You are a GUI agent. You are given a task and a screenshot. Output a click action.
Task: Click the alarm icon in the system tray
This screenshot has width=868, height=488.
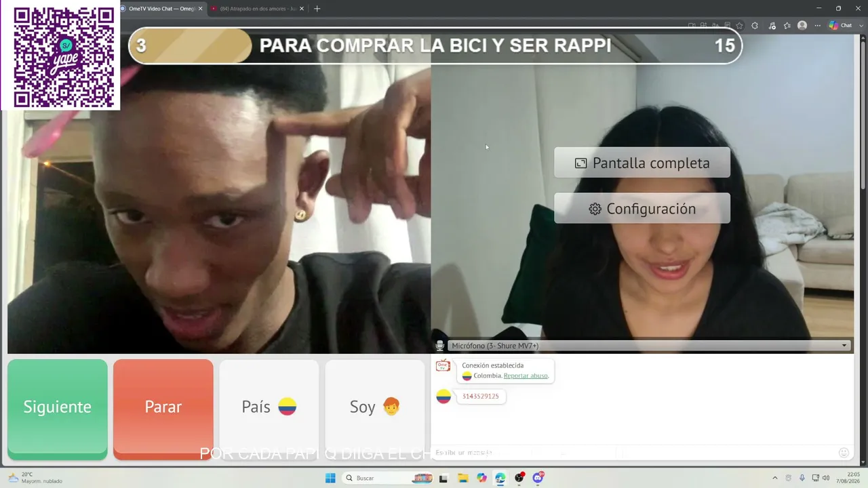(789, 478)
